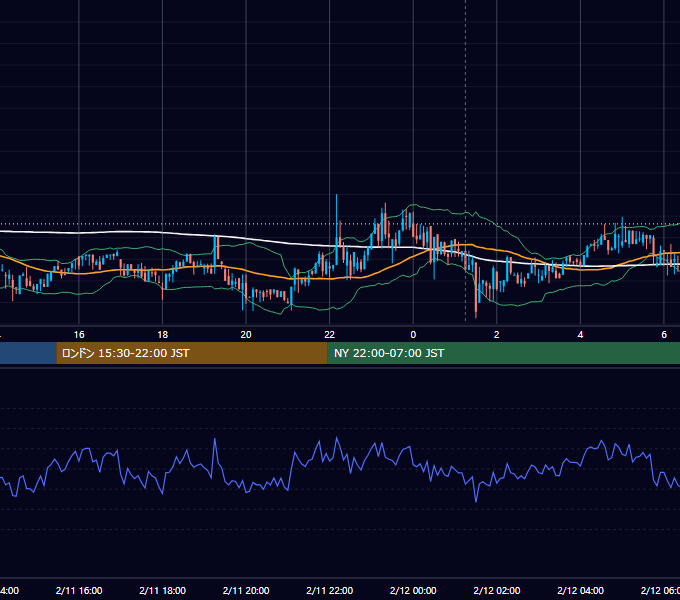680x600 pixels.
Task: Click the 2/11 18:00 time label
Action: (163, 590)
